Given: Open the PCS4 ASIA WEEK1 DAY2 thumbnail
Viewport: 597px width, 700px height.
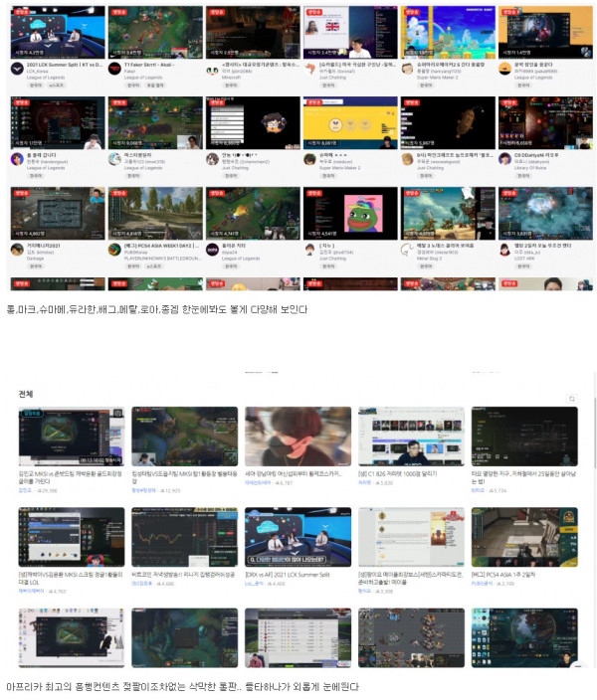Looking at the screenshot, I should point(155,214).
